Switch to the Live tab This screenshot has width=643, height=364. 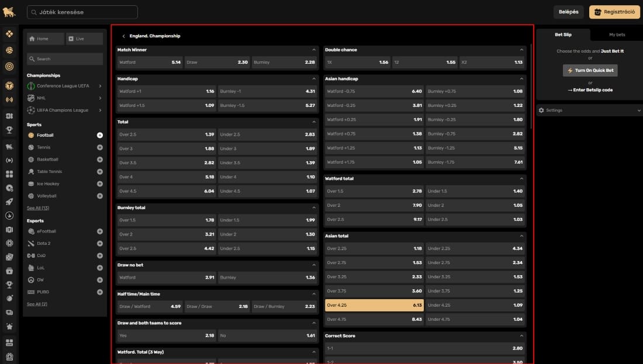85,39
